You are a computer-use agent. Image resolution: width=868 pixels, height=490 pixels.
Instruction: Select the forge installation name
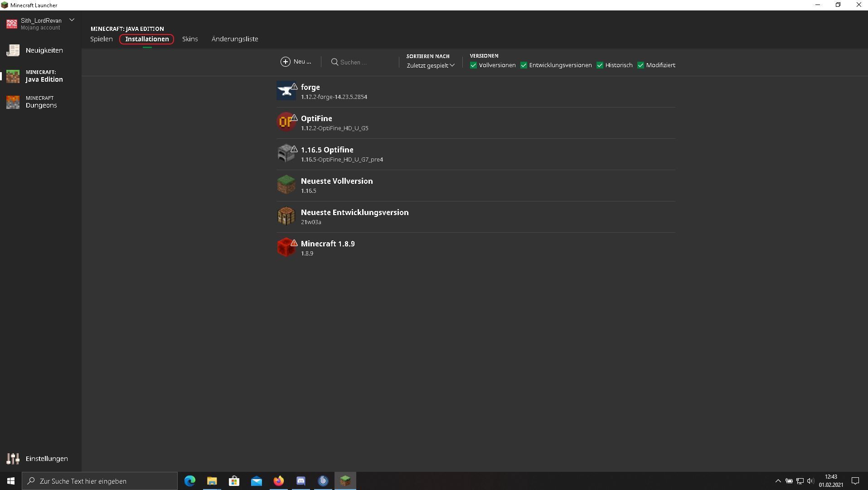(x=310, y=87)
